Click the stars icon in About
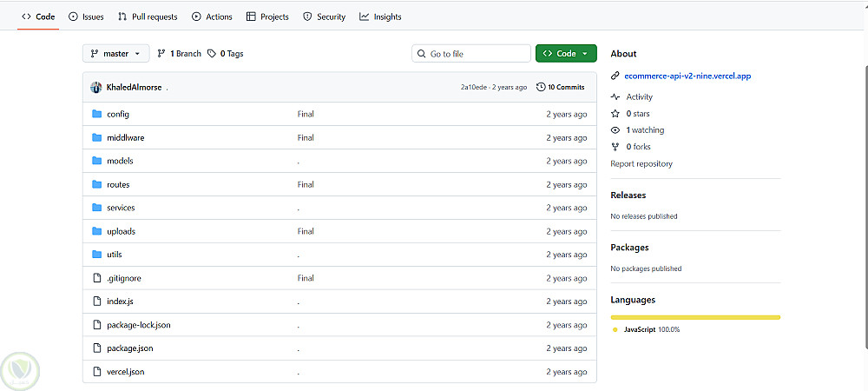868x391 pixels. (x=615, y=114)
